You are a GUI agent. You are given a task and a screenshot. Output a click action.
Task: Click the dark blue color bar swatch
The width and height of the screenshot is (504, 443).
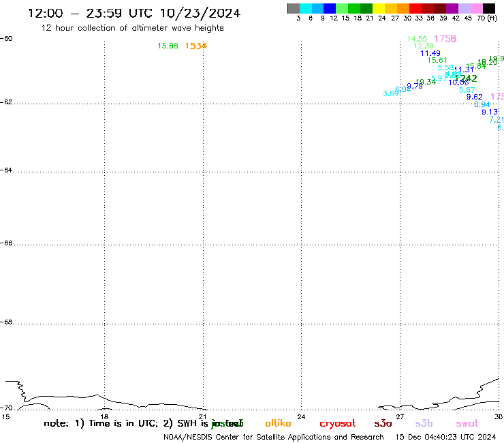click(330, 8)
